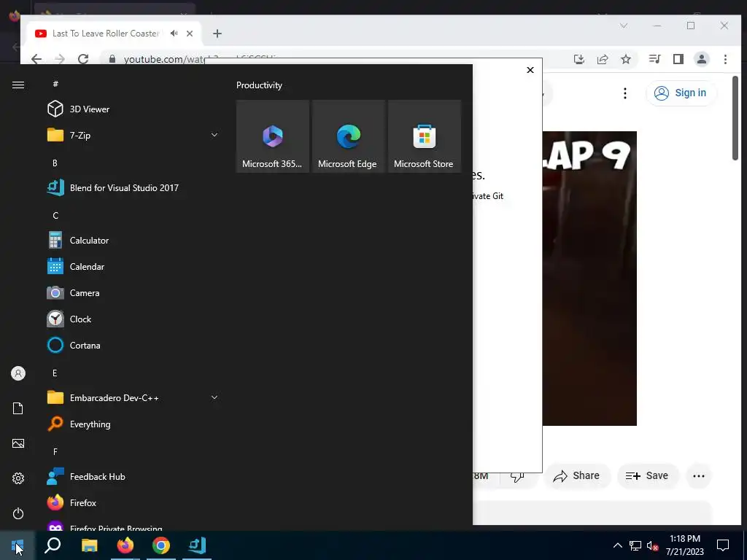The height and width of the screenshot is (560, 747).
Task: Open the Embarcadero Dev-C++ folder
Action: pyautogui.click(x=133, y=397)
